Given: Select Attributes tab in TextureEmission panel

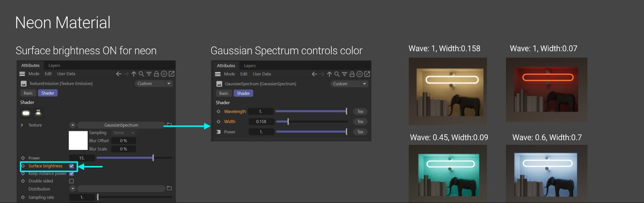Looking at the screenshot, I should pyautogui.click(x=30, y=65).
